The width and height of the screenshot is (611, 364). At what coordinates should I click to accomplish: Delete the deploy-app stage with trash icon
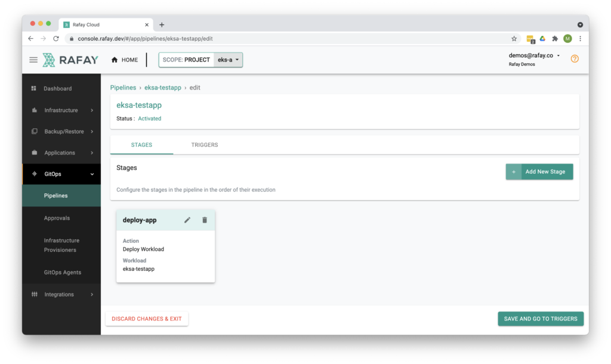click(205, 220)
